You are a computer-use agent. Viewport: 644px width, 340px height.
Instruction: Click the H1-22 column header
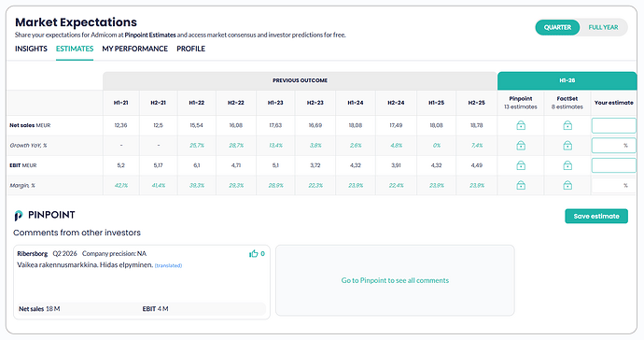tap(196, 103)
